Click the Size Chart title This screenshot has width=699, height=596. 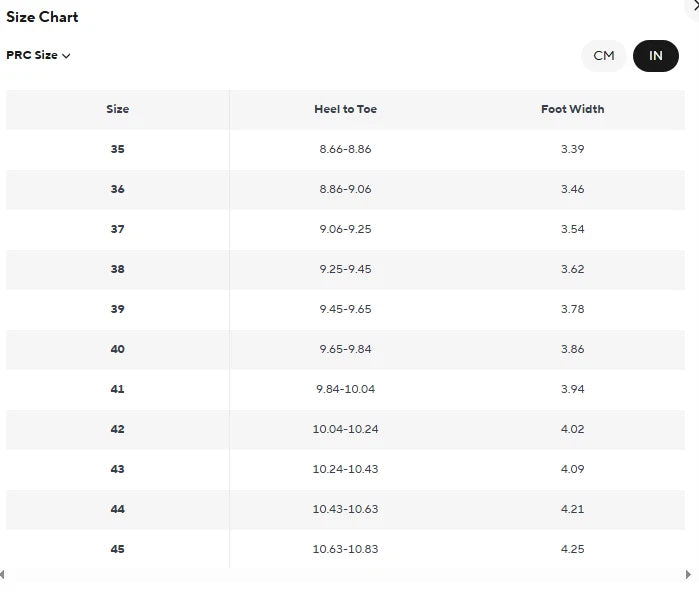coord(43,17)
